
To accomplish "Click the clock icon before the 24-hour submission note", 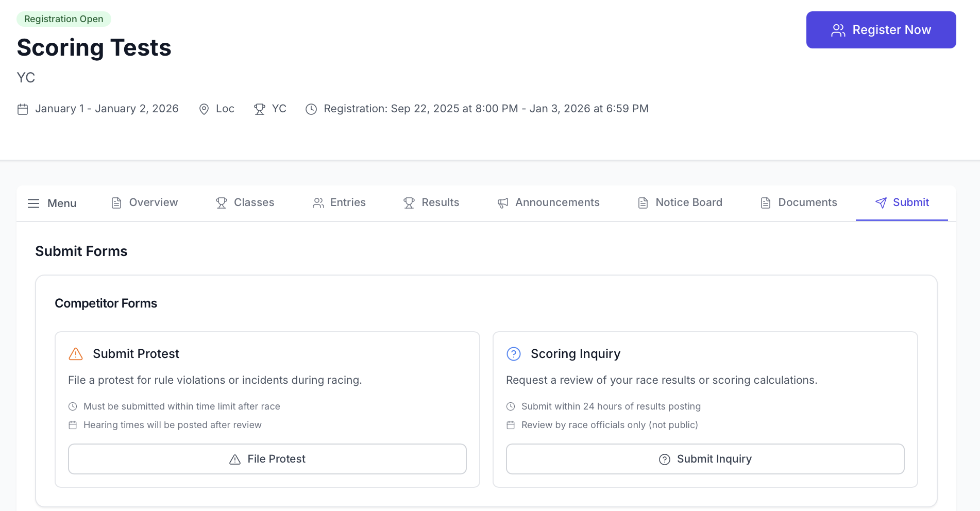I will (510, 406).
